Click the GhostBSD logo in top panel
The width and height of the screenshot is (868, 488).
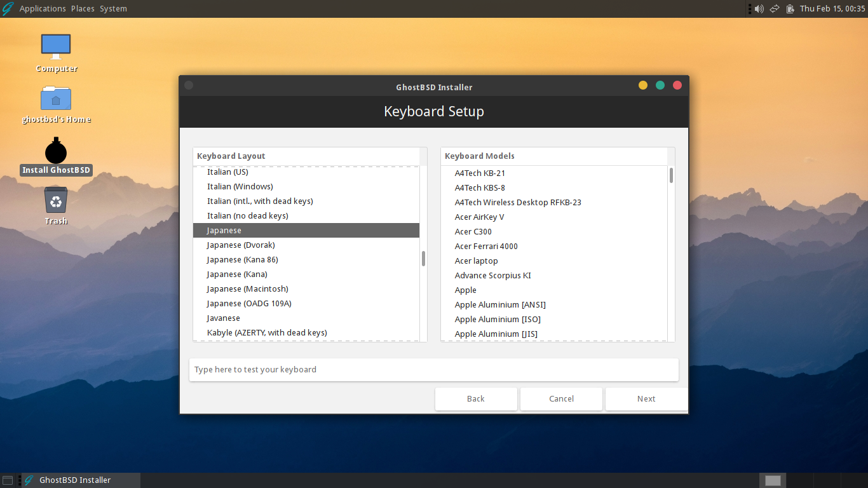point(8,8)
